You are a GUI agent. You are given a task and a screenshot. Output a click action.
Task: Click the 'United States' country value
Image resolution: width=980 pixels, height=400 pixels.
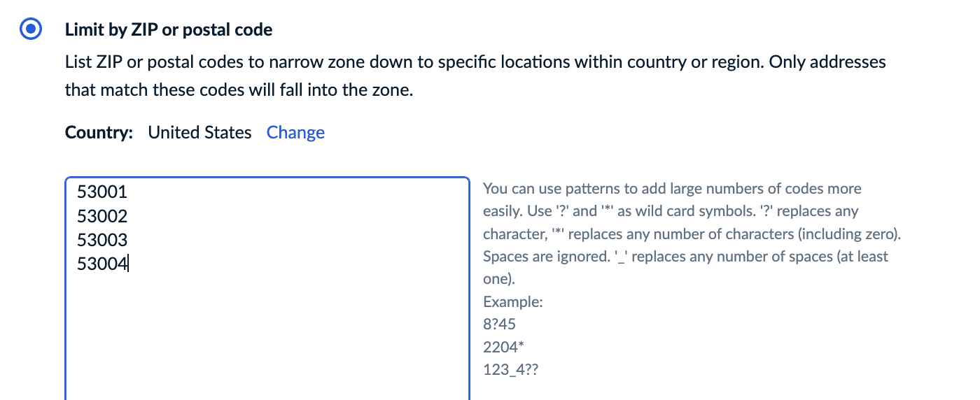pos(199,133)
